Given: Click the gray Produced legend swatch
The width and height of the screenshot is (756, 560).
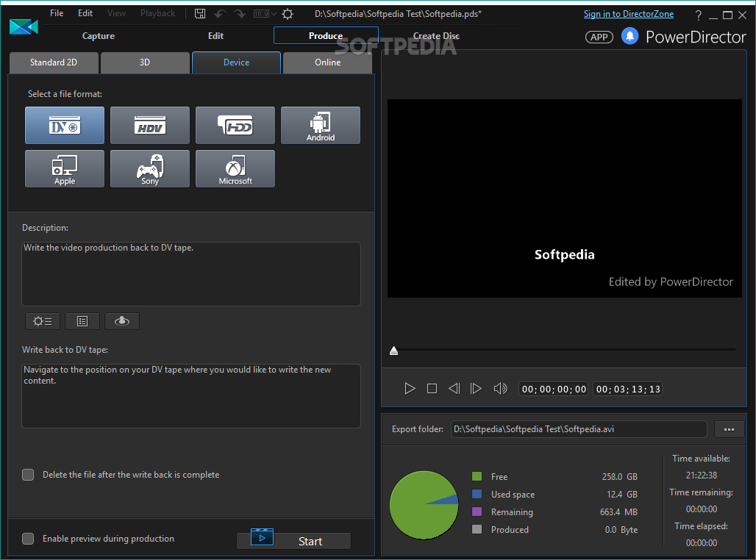Looking at the screenshot, I should (477, 529).
